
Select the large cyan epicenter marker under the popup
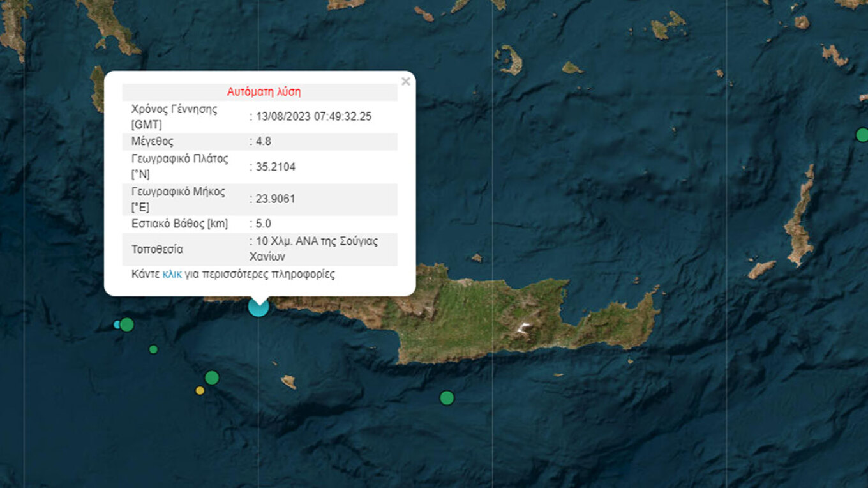tap(258, 307)
